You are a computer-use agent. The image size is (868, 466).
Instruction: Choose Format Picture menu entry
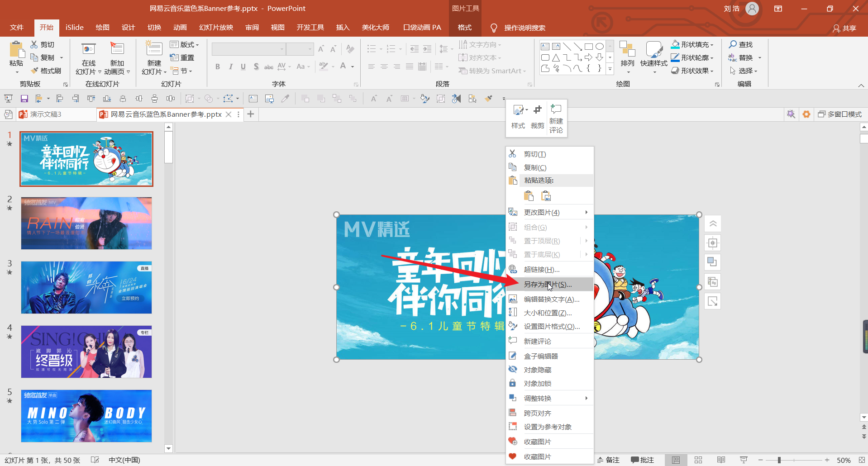(x=549, y=326)
